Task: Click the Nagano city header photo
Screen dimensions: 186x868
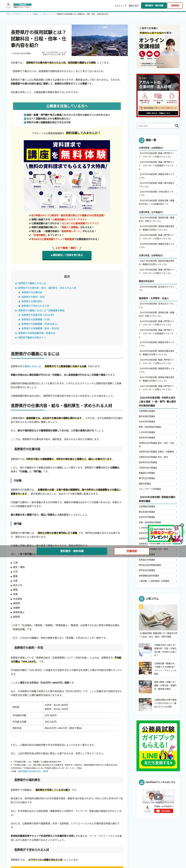Action: pos(100,40)
